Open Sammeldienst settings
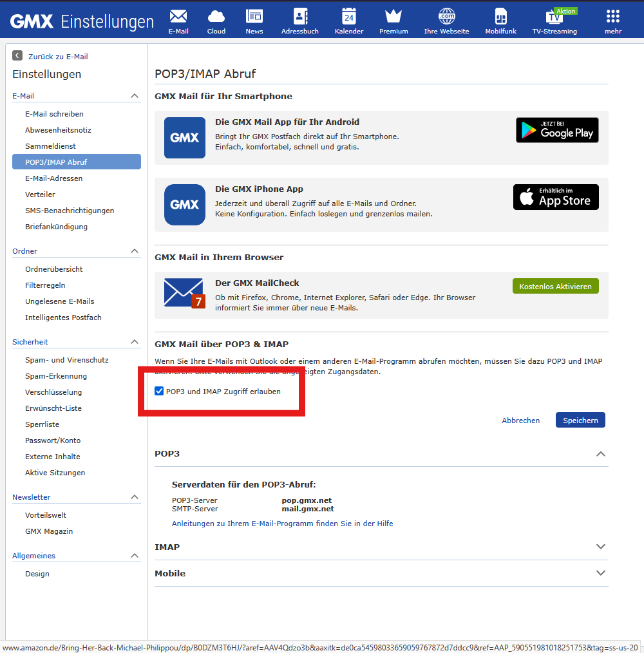The image size is (644, 653). coord(50,146)
